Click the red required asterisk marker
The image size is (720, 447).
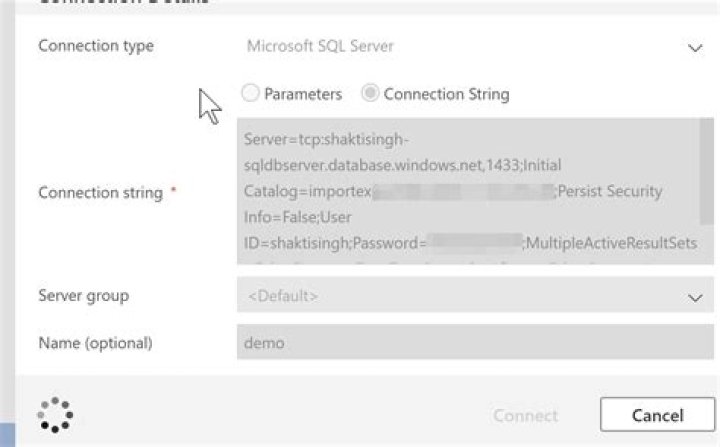pos(174,190)
